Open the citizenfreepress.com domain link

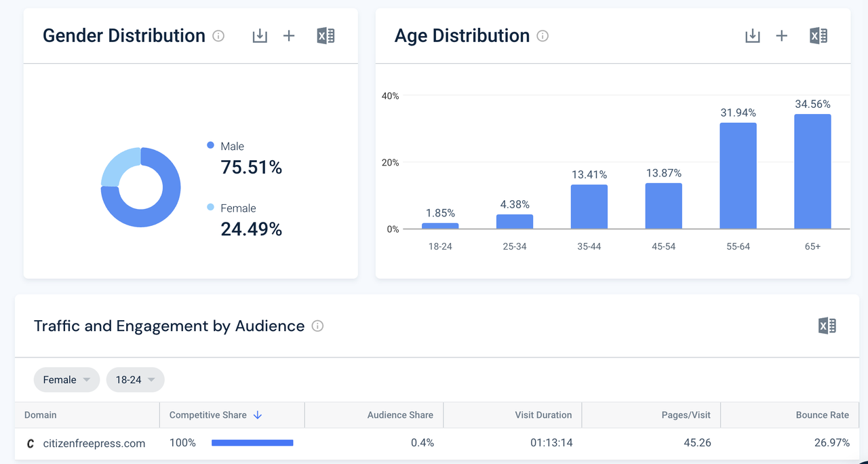tap(94, 444)
